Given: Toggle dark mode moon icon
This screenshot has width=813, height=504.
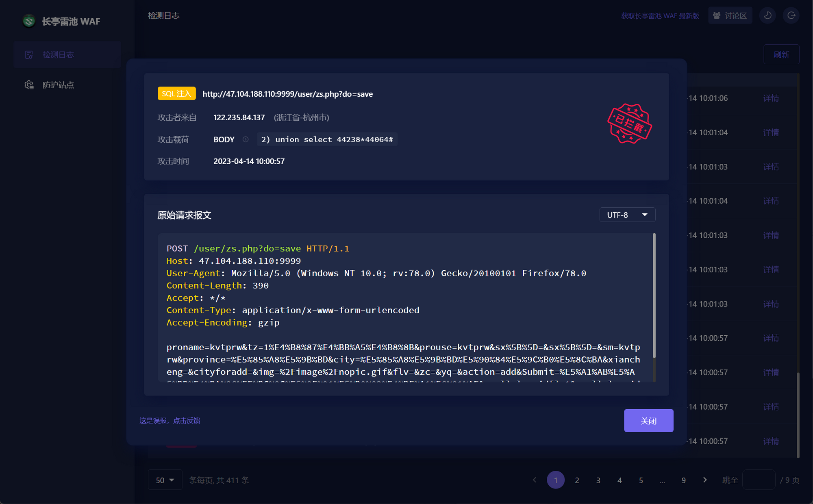Looking at the screenshot, I should [767, 15].
